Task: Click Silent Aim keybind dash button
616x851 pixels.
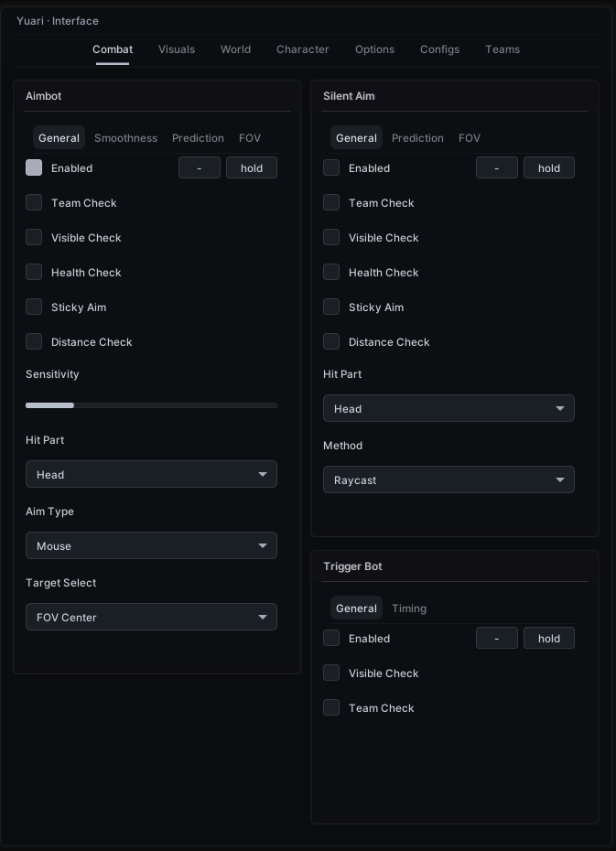Action: pyautogui.click(x=497, y=167)
